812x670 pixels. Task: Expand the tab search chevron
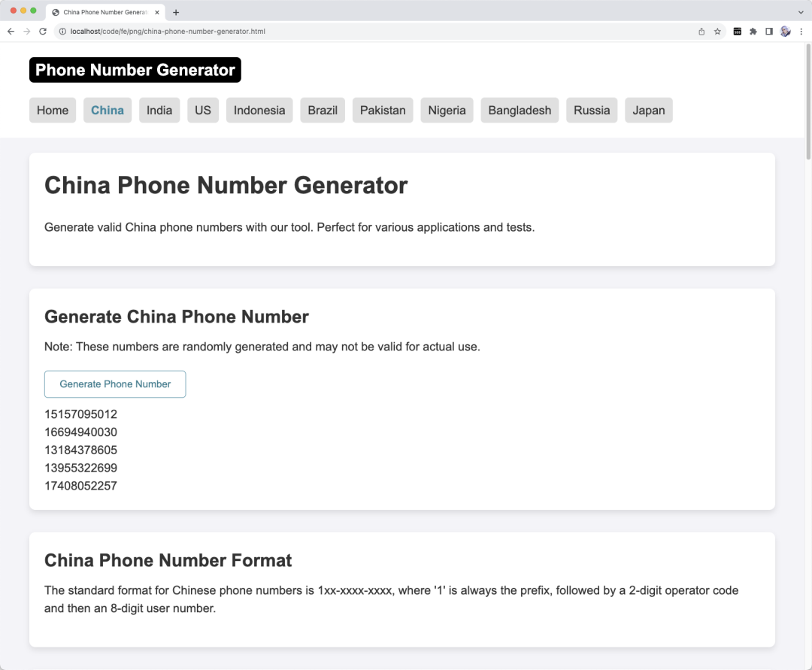801,12
